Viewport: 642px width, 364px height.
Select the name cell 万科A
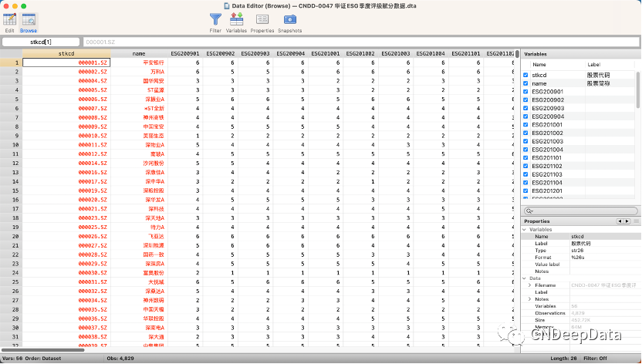click(139, 72)
